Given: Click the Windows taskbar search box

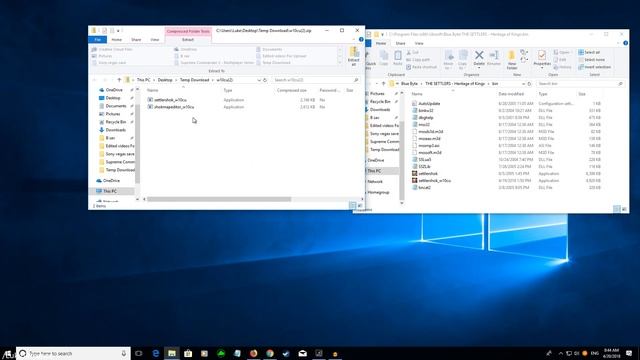Looking at the screenshot, I should 73,353.
